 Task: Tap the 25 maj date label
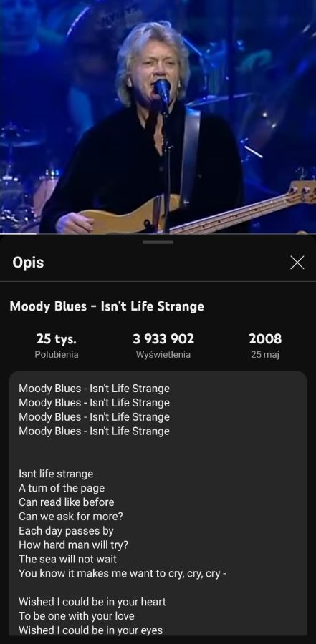point(265,354)
